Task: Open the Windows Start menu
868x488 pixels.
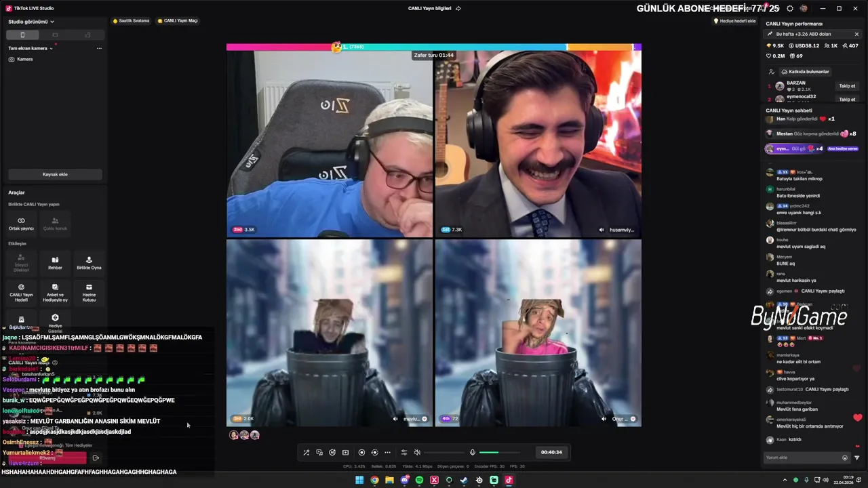Action: click(x=359, y=480)
